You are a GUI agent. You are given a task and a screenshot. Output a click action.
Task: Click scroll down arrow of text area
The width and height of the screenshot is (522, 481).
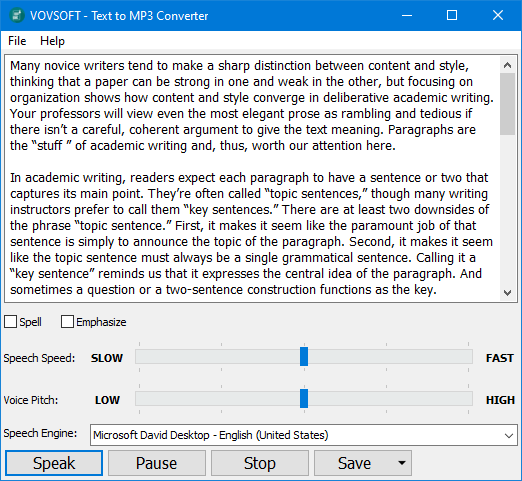507,293
